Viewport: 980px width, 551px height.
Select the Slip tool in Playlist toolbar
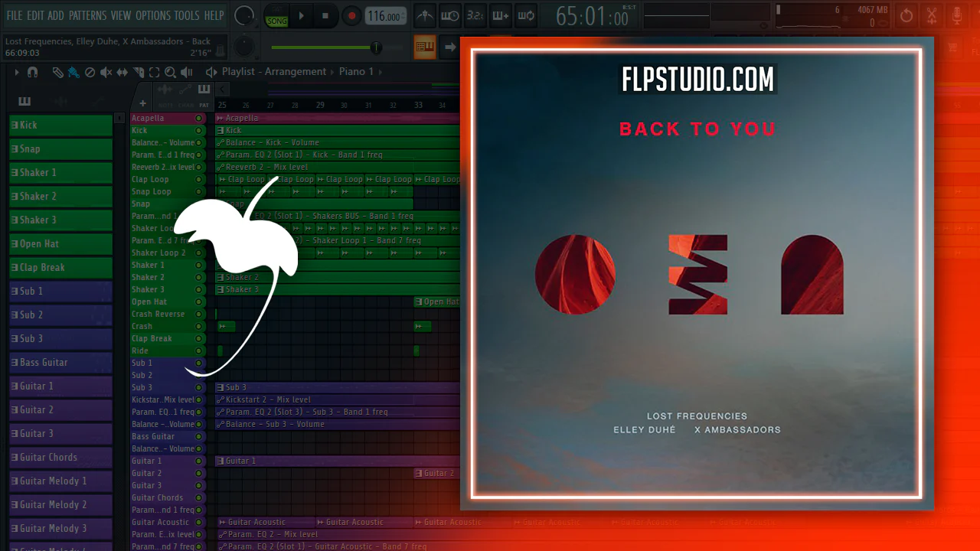[122, 72]
